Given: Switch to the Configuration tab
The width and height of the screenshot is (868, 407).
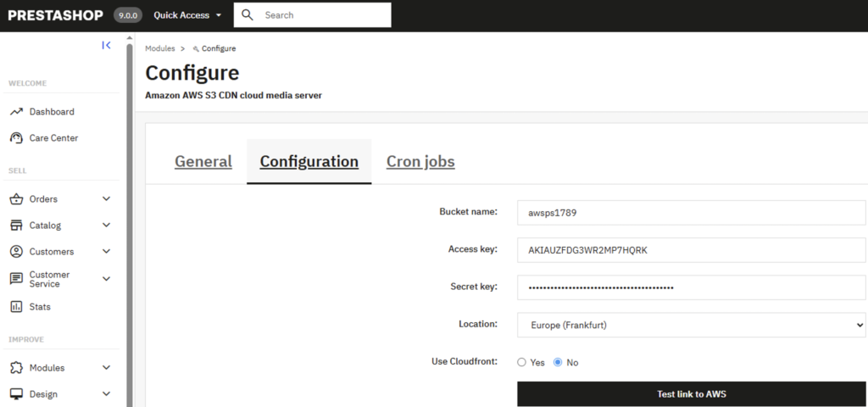Looking at the screenshot, I should tap(309, 161).
